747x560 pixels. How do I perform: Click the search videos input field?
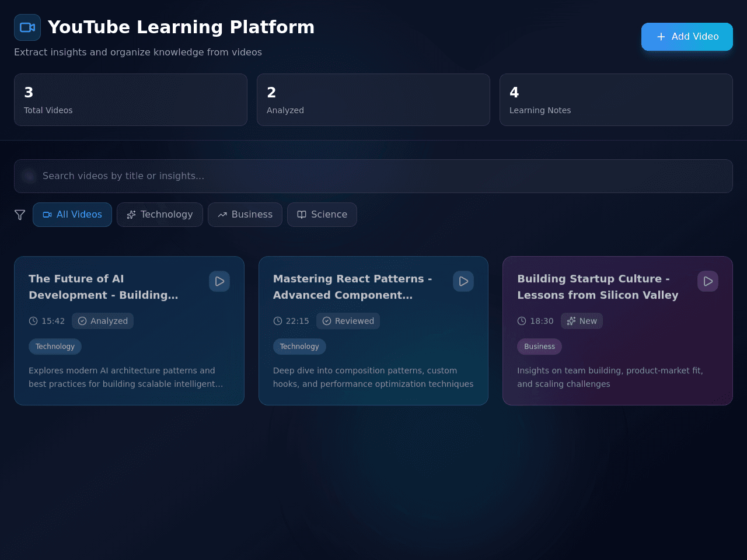[x=373, y=176]
